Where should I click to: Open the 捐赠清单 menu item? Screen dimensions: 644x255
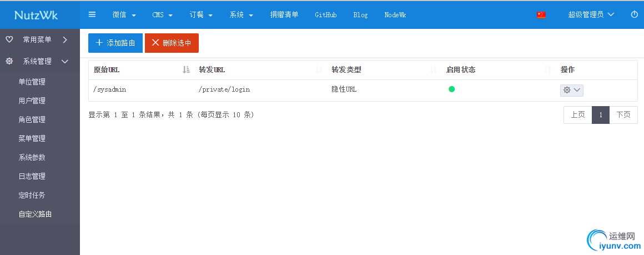click(x=284, y=15)
